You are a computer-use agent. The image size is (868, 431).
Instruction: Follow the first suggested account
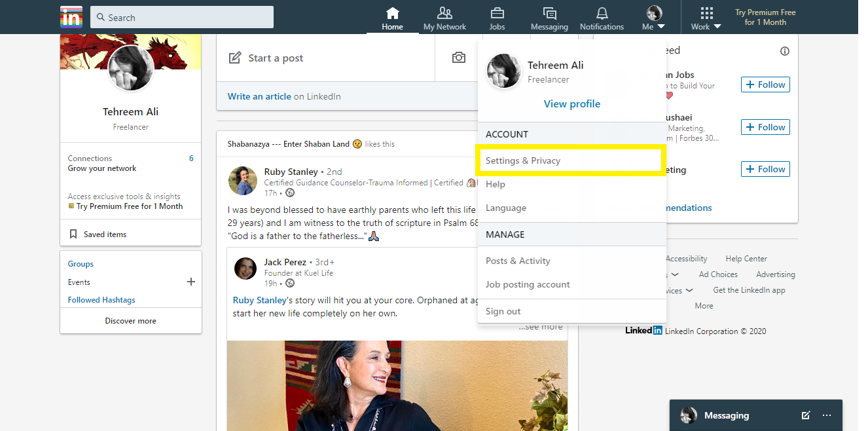point(765,84)
